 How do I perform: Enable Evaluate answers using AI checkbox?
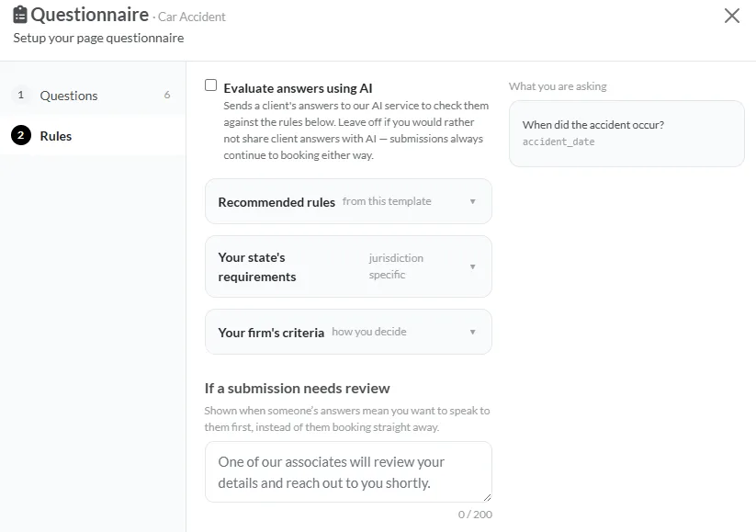coord(210,85)
